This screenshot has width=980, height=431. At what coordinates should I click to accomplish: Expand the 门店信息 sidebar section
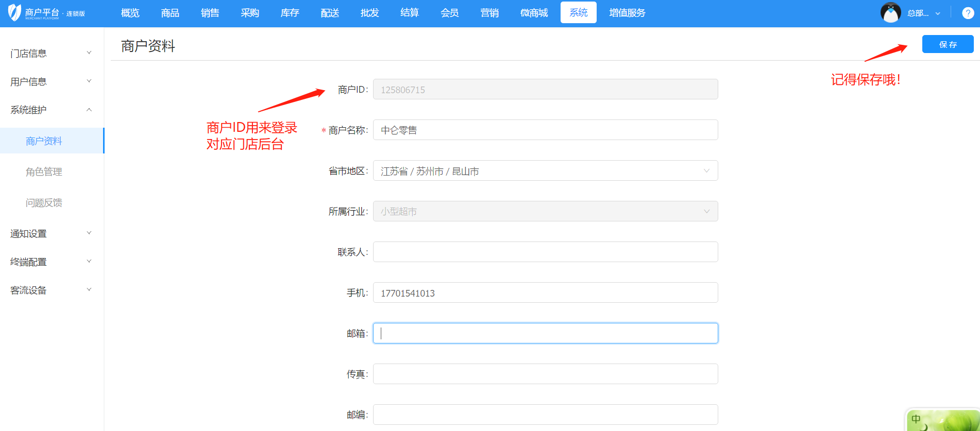(52, 53)
